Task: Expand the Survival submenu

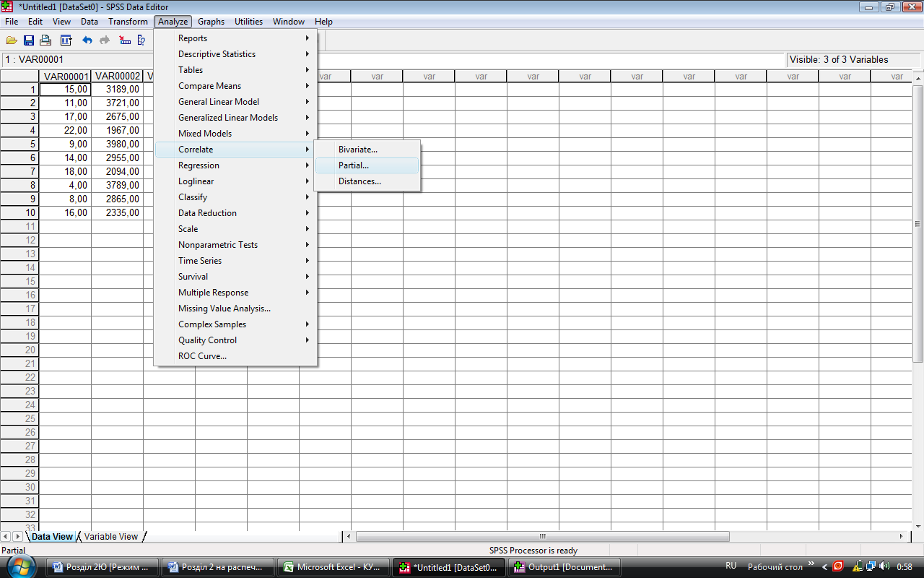Action: tap(235, 277)
